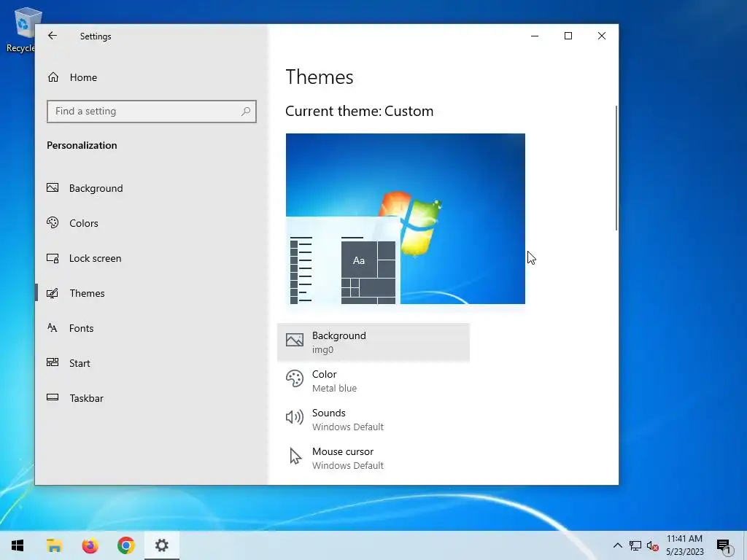Screen dimensions: 747x560
Task: Click the current theme preview image
Action: [406, 219]
